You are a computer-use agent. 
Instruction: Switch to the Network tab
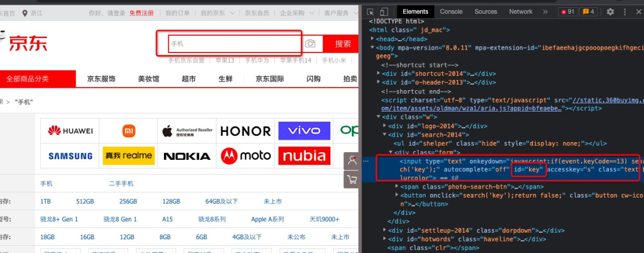(521, 11)
